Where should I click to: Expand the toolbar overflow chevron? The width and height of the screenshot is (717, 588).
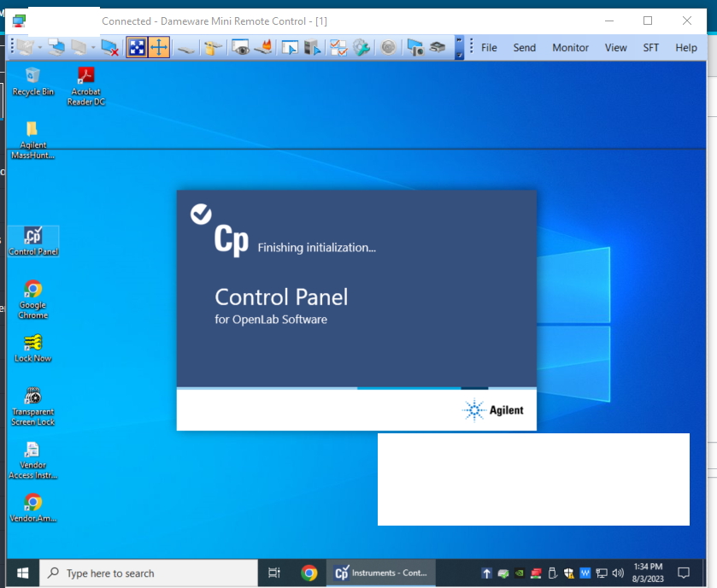(459, 48)
